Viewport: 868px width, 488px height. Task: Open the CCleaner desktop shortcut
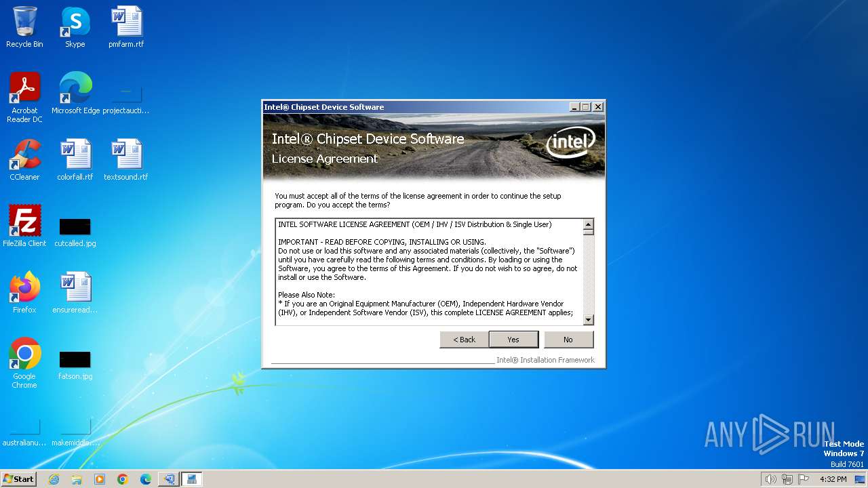coord(24,160)
